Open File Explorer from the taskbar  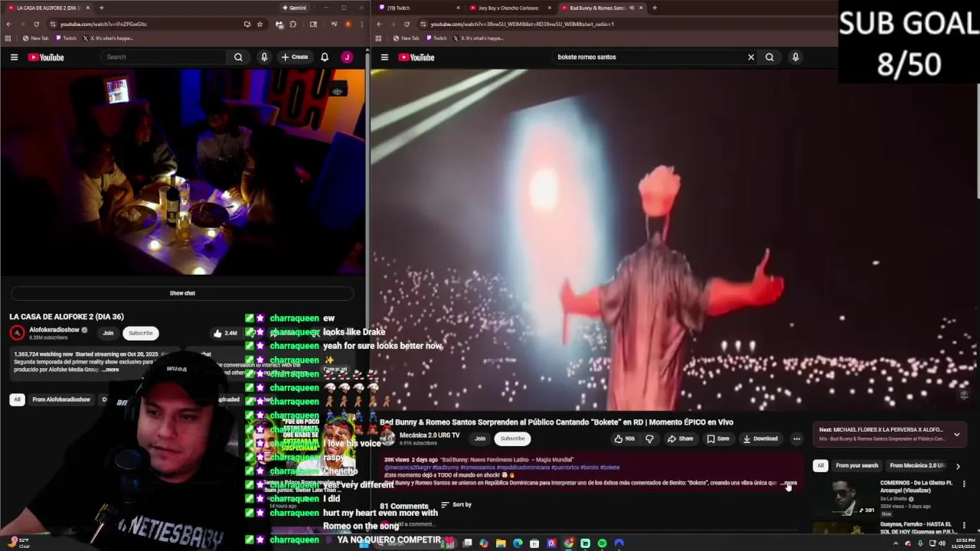tap(501, 543)
